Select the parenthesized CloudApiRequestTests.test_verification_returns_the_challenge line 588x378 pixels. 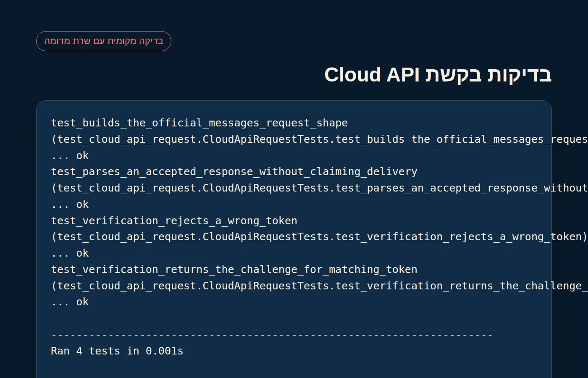click(x=320, y=286)
